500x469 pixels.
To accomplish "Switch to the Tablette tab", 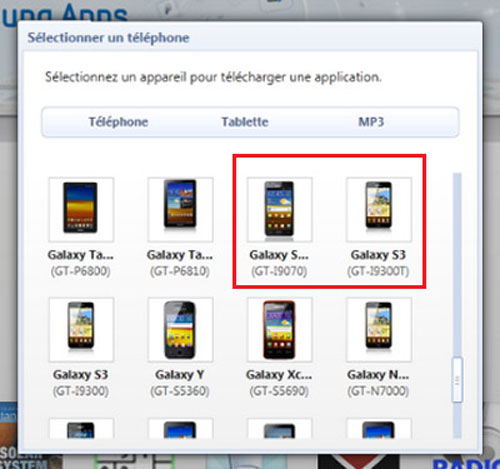I will pos(245,122).
